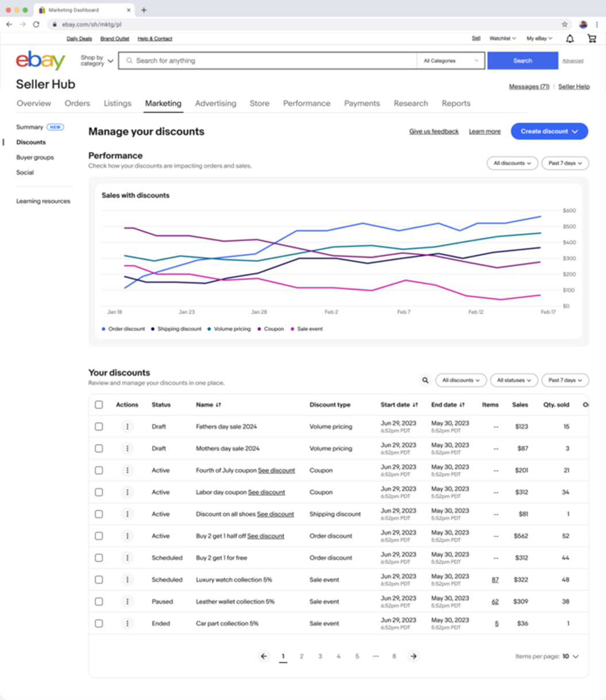This screenshot has width=606, height=700.
Task: Open the Messages (71) link
Action: [x=529, y=87]
